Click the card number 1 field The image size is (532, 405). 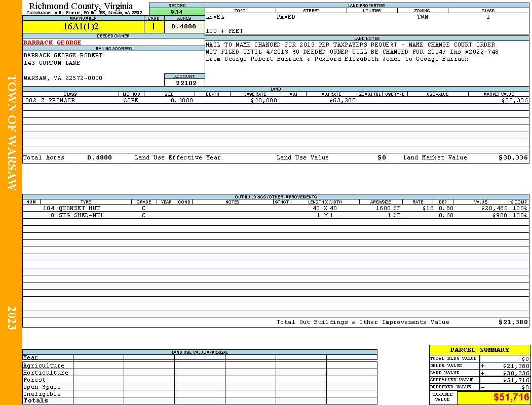(154, 26)
